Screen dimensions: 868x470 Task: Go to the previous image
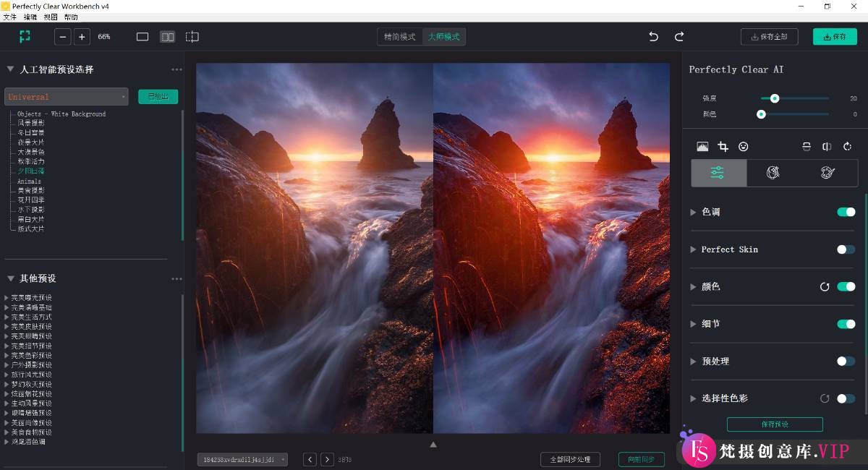click(310, 459)
